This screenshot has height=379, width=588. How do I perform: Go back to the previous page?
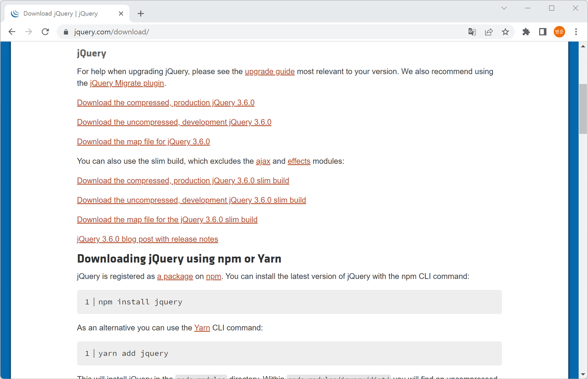tap(12, 32)
